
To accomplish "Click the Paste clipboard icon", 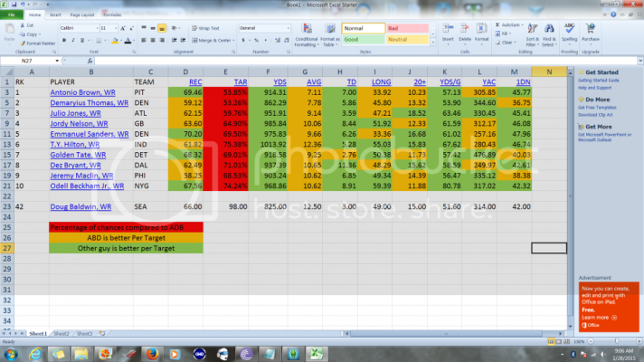I will 9,30.
